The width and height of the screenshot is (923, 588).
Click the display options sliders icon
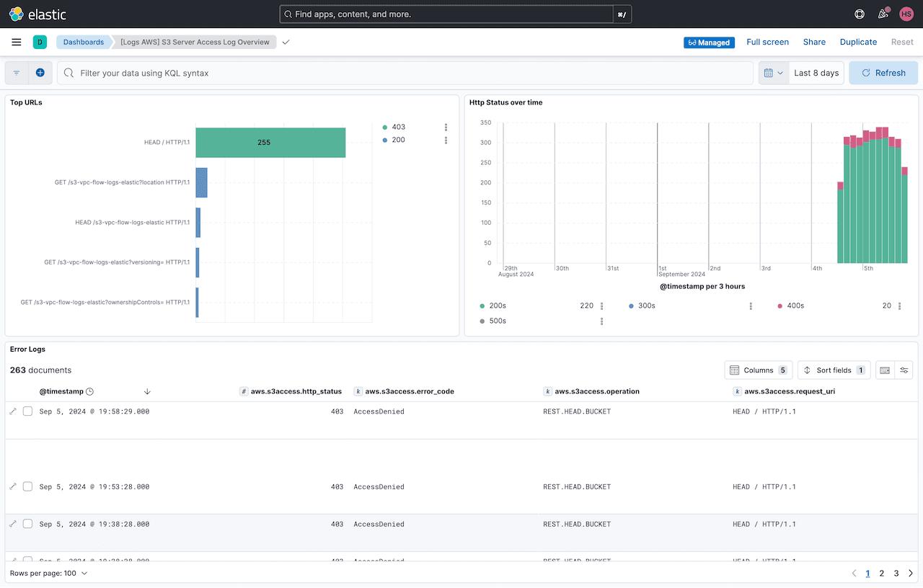904,370
